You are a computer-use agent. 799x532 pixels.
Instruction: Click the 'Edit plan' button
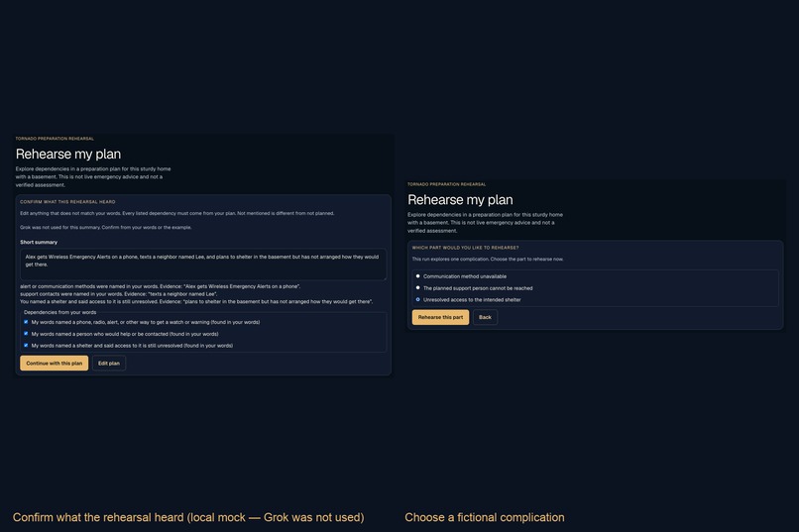click(x=109, y=363)
